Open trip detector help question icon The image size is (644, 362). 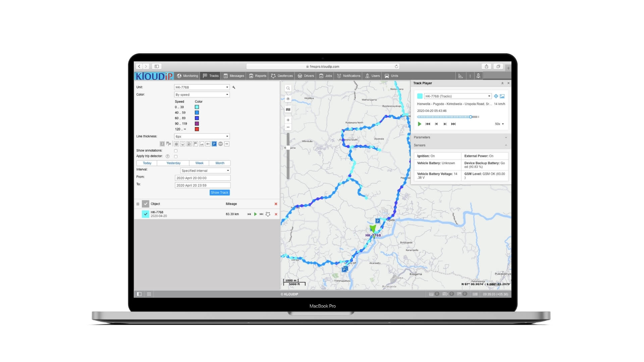[167, 156]
